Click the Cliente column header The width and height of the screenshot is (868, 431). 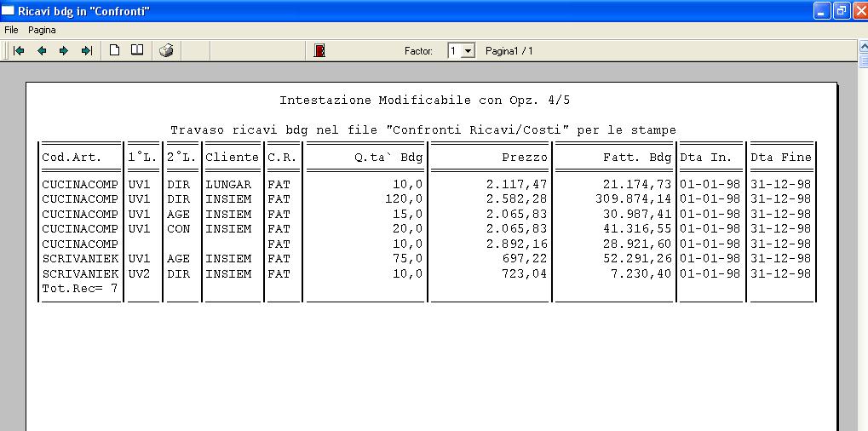[232, 157]
